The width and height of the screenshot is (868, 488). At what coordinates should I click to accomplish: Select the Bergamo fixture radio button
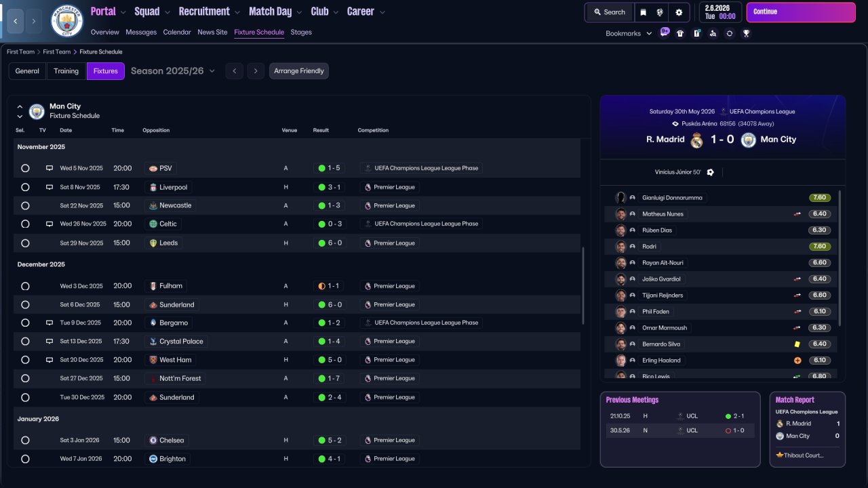(x=25, y=323)
